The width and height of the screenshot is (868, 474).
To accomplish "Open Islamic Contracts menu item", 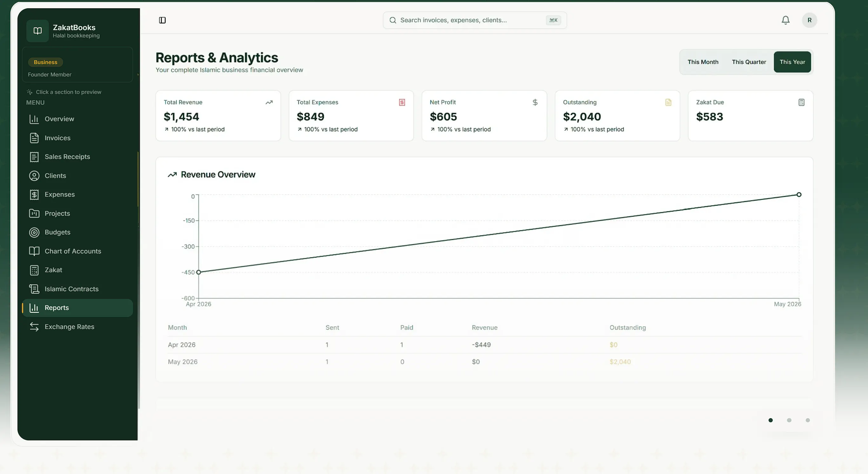I will pos(77,289).
